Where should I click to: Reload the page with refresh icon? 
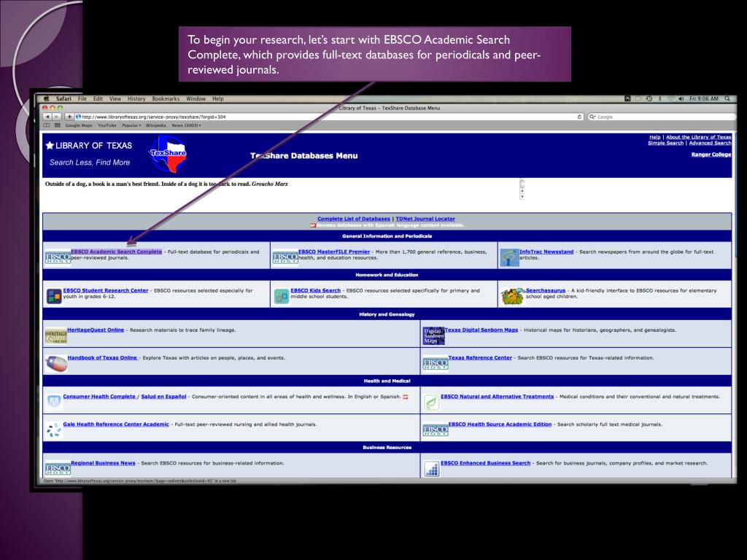579,117
